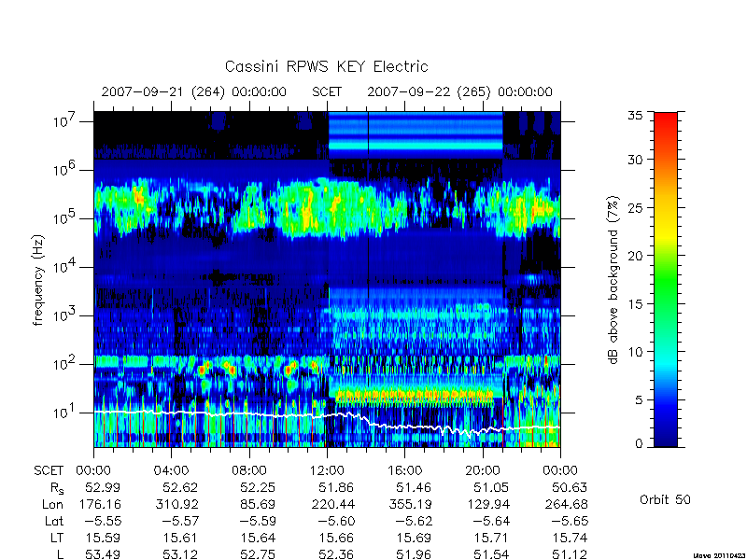Click the 16:00 SCET time tick label
The height and width of the screenshot is (560, 747).
tap(404, 470)
